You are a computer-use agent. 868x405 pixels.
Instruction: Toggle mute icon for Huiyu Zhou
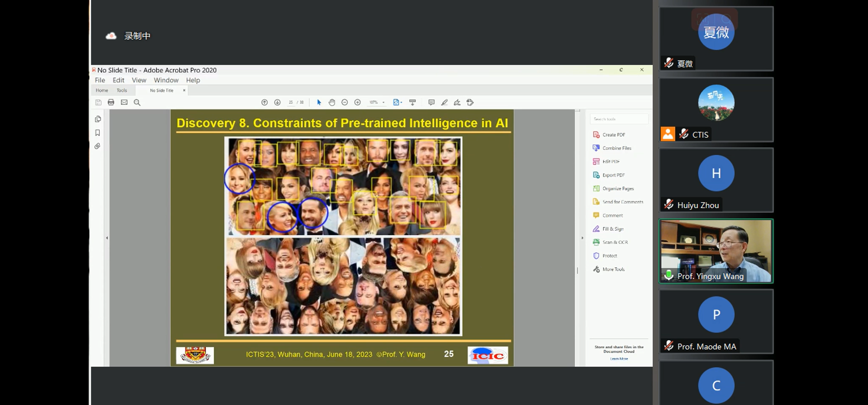(x=669, y=205)
